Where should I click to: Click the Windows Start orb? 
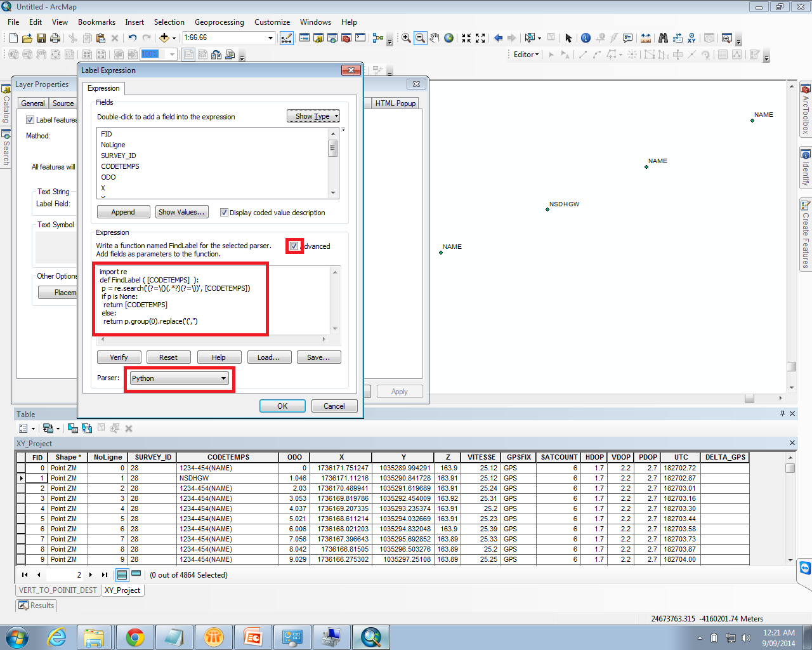(x=17, y=637)
